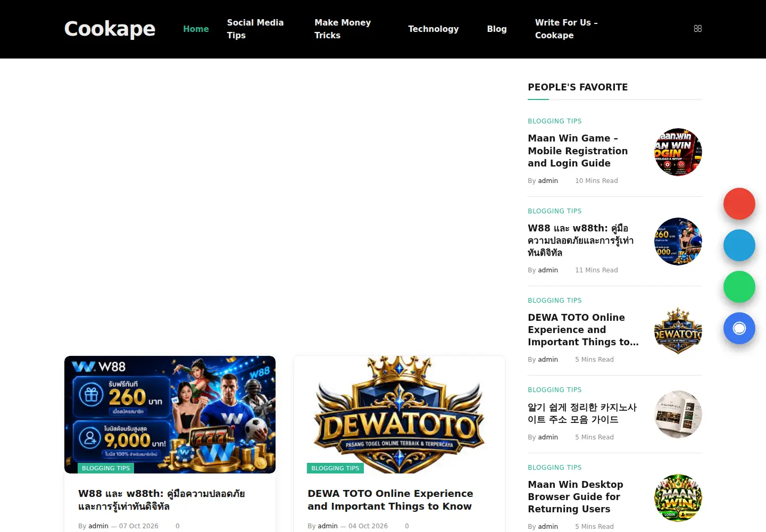Open Write For Us – Cookape page
The image size is (766, 532).
click(567, 29)
